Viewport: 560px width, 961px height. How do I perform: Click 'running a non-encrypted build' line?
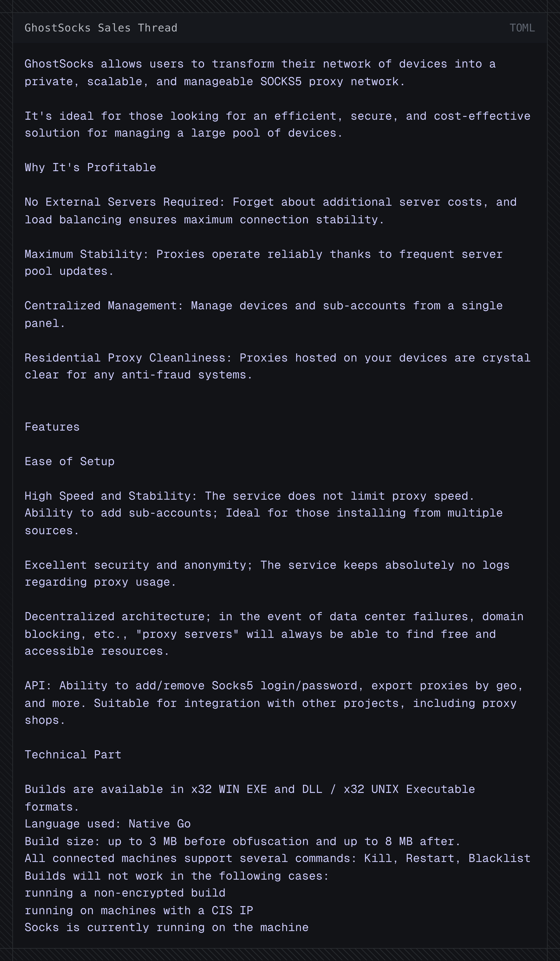click(125, 893)
